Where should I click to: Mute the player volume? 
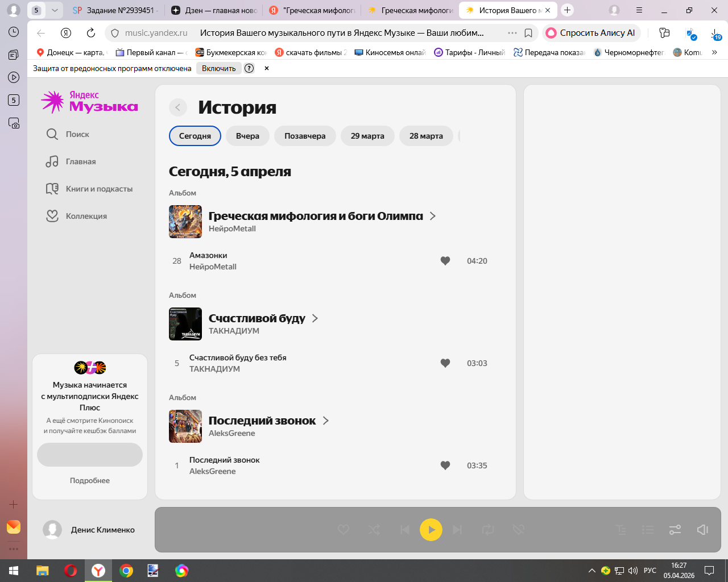click(x=702, y=530)
